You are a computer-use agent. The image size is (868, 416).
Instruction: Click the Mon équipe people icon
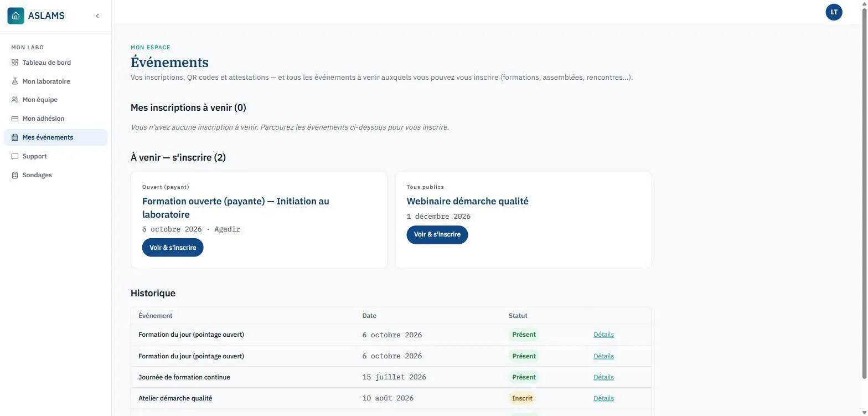click(x=15, y=100)
